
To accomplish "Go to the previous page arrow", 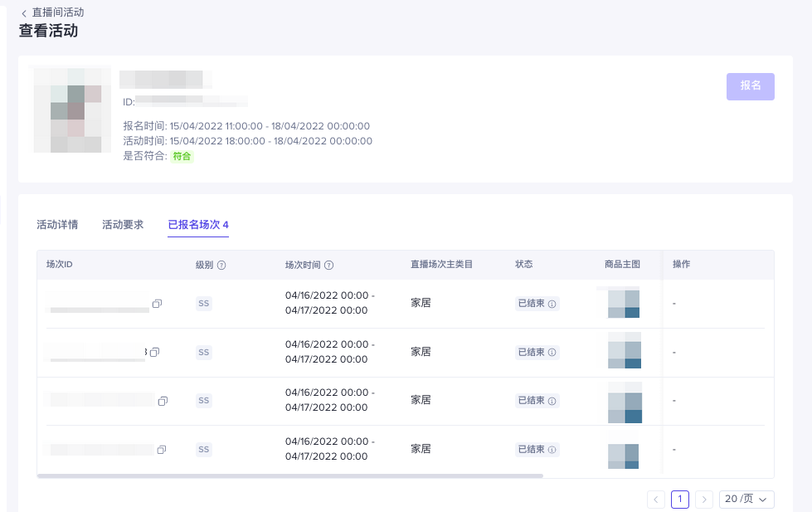I will coord(656,499).
